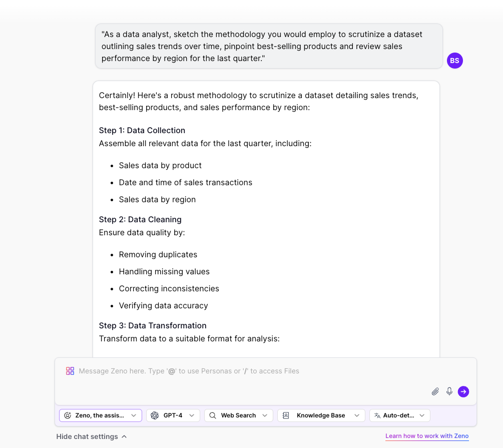Open the Zeno persona selection dropdown
Screen dimensions: 503x448
tap(133, 415)
